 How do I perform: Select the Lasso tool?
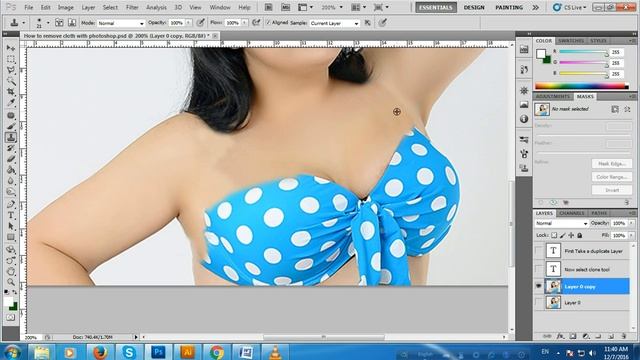(x=11, y=70)
